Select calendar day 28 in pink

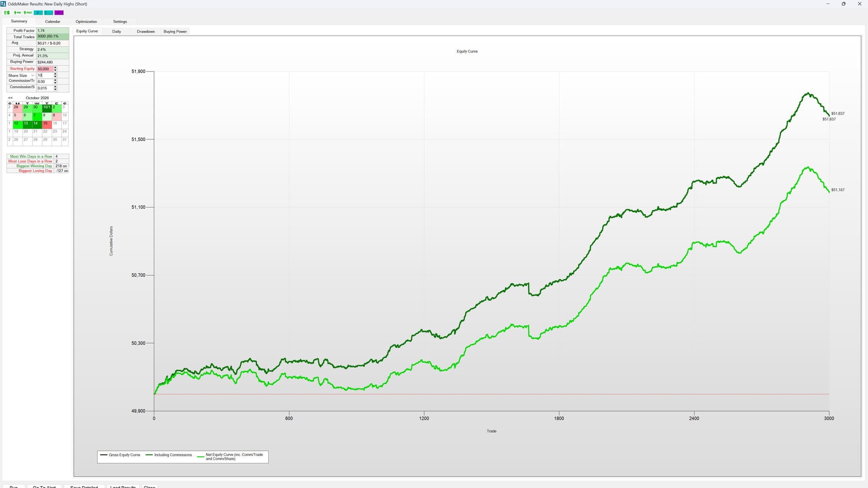click(17, 108)
